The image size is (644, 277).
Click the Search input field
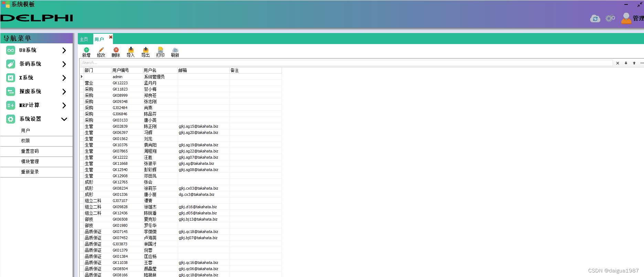[347, 63]
